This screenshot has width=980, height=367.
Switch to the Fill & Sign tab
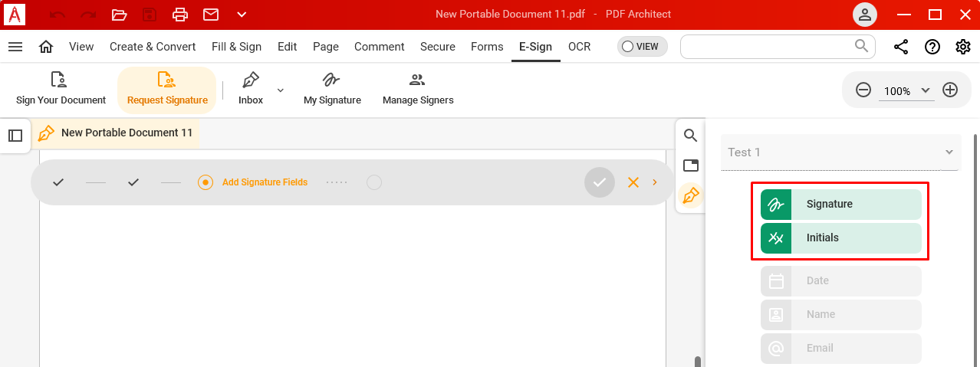point(236,47)
